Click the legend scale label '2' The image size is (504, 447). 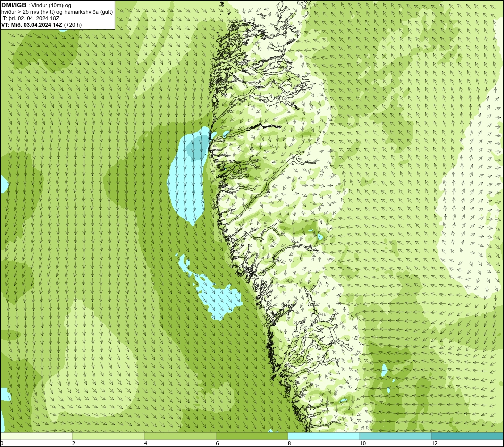pos(74,443)
